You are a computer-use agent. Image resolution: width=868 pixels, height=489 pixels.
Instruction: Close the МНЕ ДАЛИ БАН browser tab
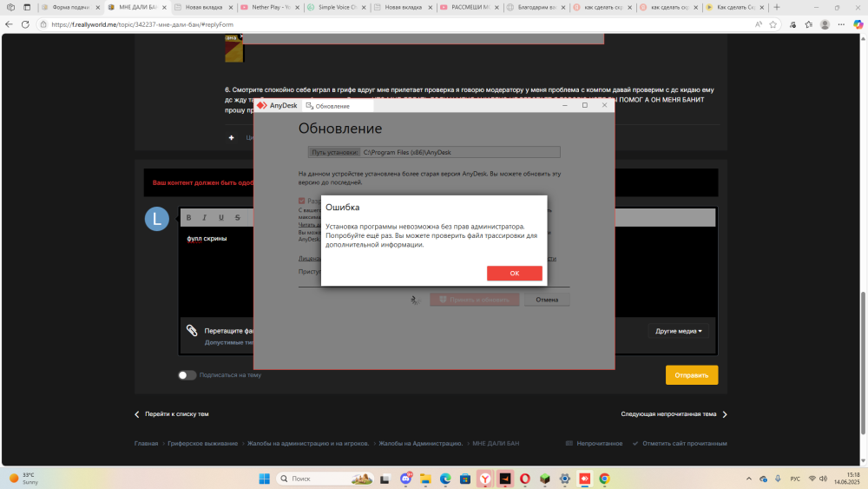[x=164, y=7]
